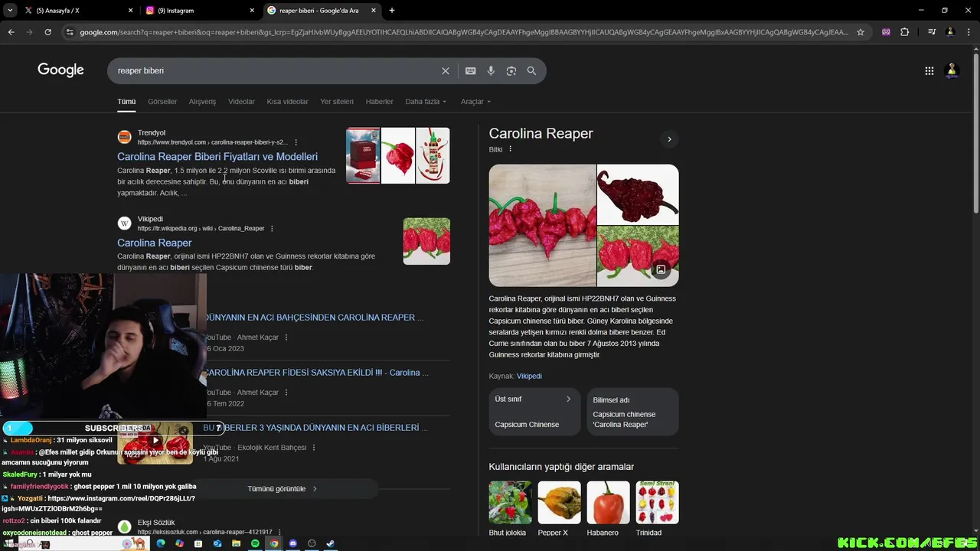Open Habanero related search thumbnail
This screenshot has width=980, height=551.
pos(608,502)
